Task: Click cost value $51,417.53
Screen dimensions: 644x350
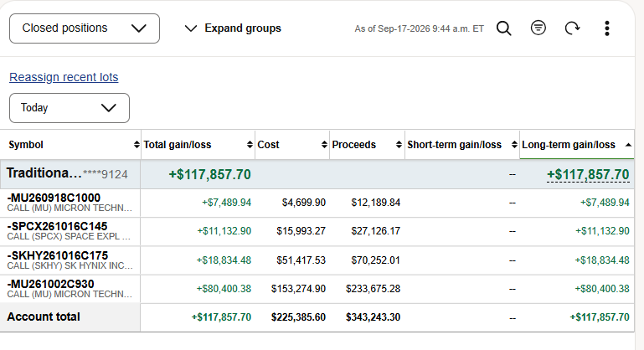Action: pyautogui.click(x=301, y=260)
